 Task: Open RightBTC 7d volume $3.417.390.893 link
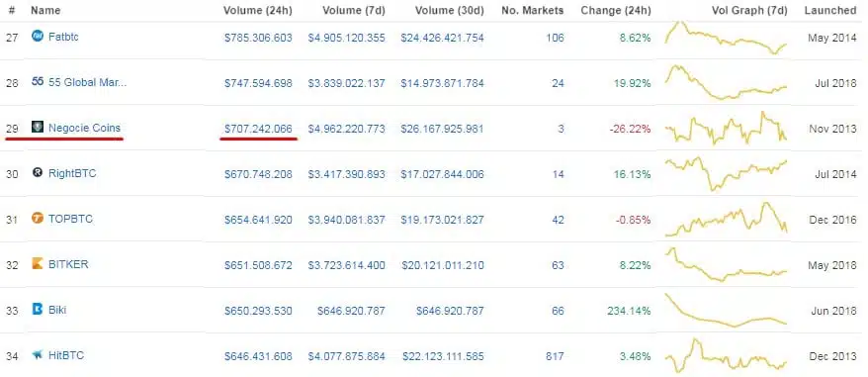click(346, 174)
